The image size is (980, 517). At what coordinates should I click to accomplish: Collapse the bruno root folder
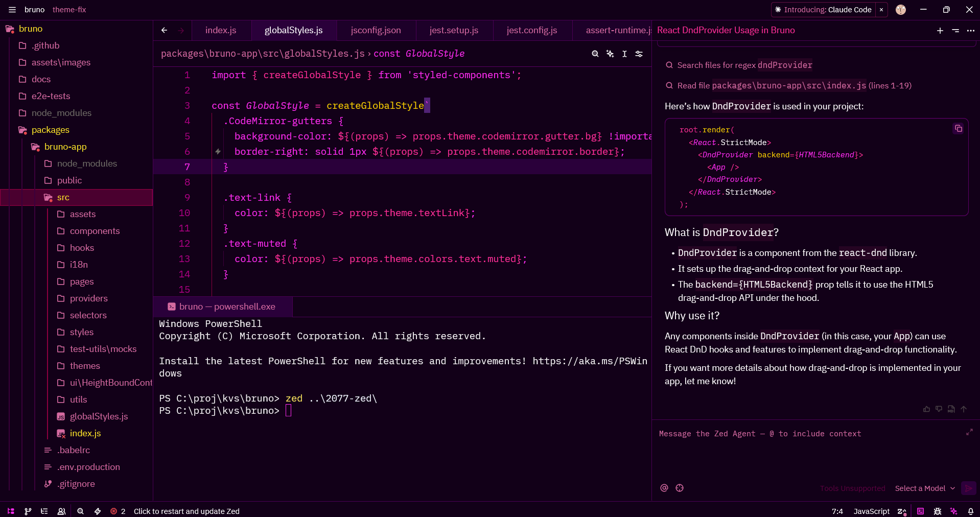point(77,29)
